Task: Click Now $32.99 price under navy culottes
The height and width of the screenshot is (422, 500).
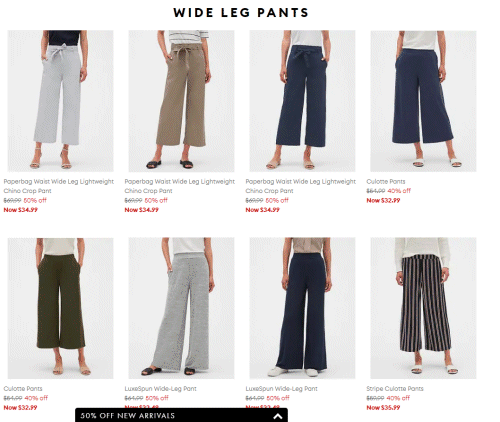Action: [383, 200]
